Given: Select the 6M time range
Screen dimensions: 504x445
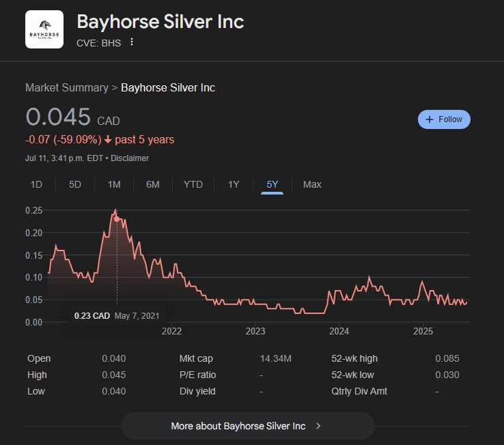Looking at the screenshot, I should [153, 184].
